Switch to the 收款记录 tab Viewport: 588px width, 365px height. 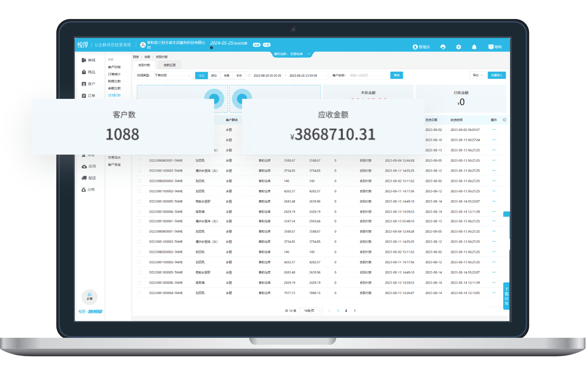(169, 65)
